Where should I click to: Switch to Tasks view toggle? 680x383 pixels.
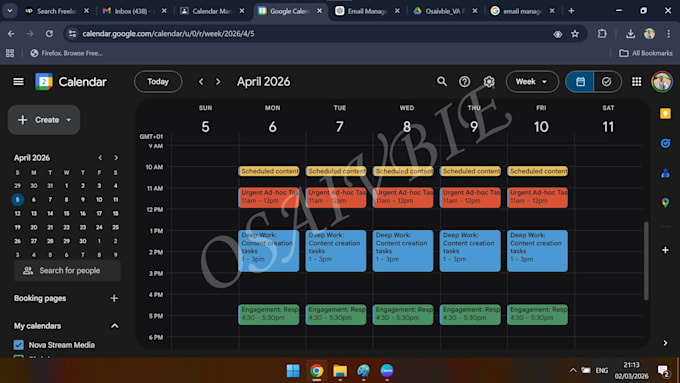[x=606, y=82]
